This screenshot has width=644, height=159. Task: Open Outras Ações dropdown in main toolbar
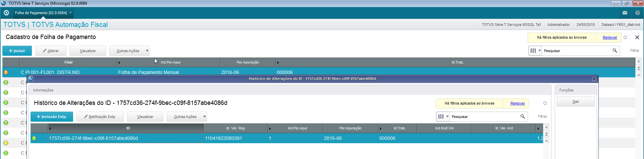(129, 51)
